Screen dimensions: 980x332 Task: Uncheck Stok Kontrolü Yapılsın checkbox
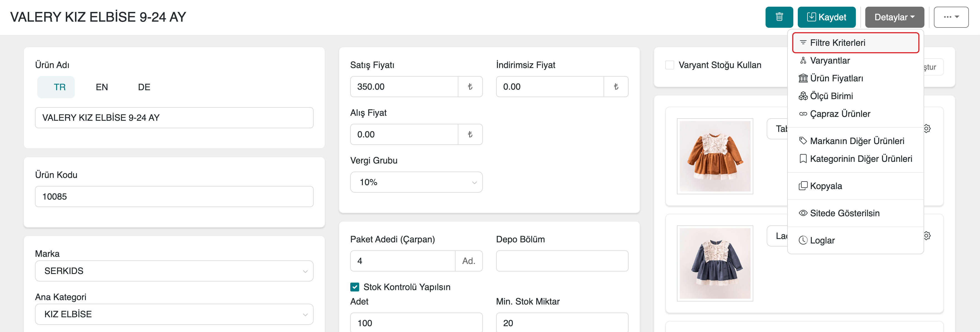pos(354,287)
